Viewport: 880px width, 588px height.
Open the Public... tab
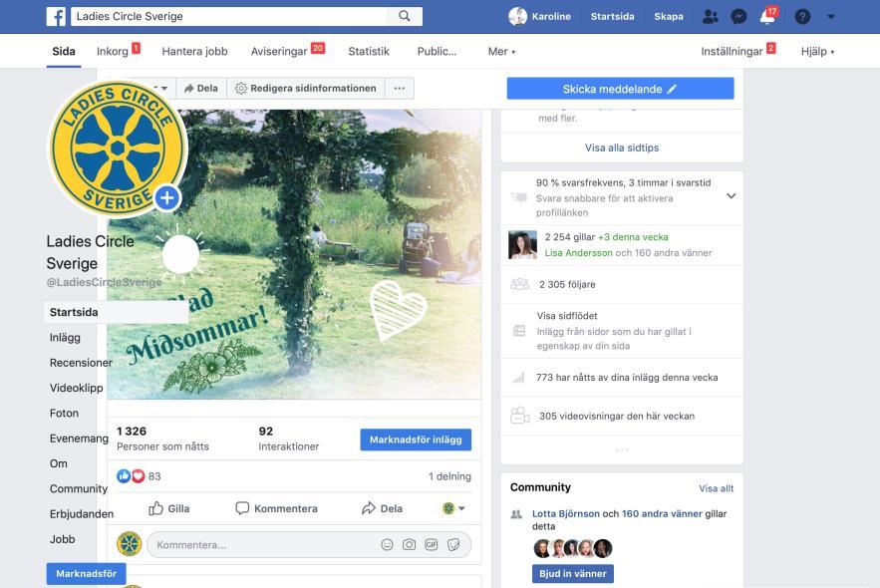[437, 52]
